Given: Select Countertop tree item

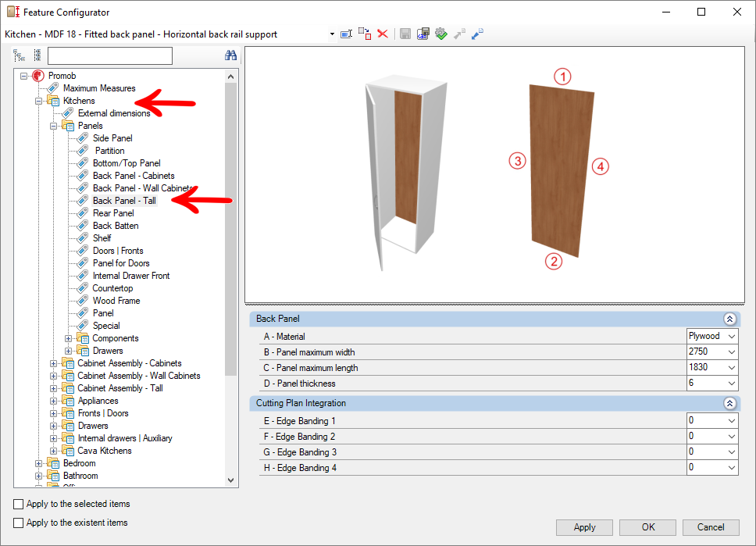Looking at the screenshot, I should pos(112,288).
